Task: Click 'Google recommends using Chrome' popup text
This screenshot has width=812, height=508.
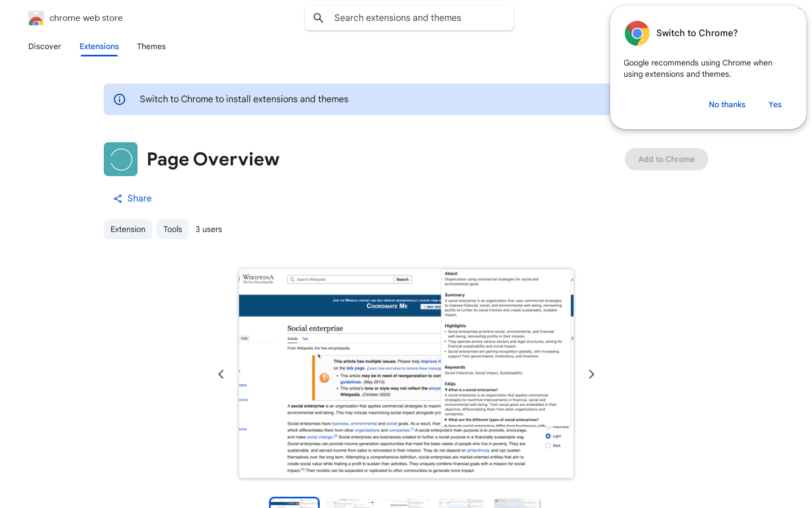Action: (698, 68)
